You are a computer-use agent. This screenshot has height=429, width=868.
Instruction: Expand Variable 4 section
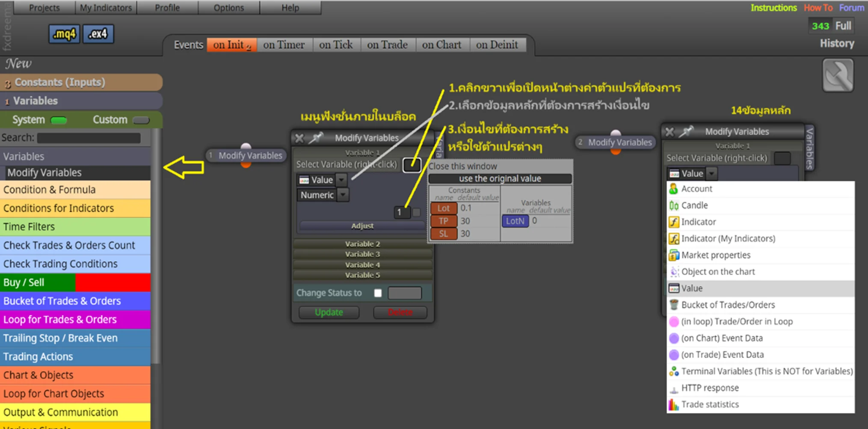[362, 265]
